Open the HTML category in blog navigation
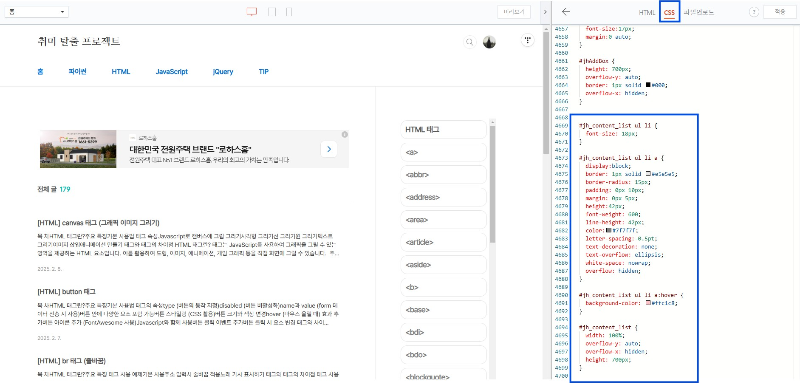Image resolution: width=800 pixels, height=383 pixels. [x=121, y=71]
